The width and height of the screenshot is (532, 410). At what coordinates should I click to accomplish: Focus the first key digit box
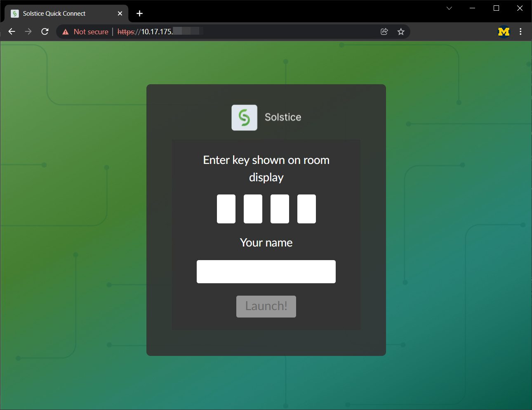(x=226, y=209)
